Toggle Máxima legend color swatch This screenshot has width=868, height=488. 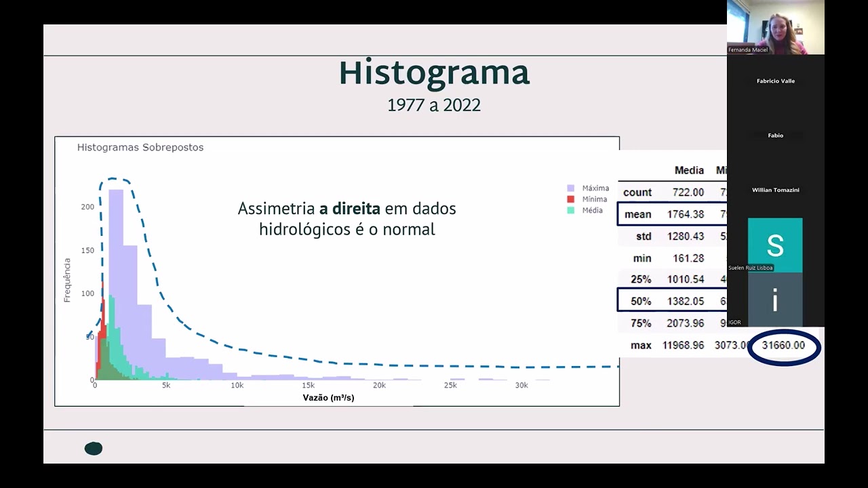(x=570, y=188)
